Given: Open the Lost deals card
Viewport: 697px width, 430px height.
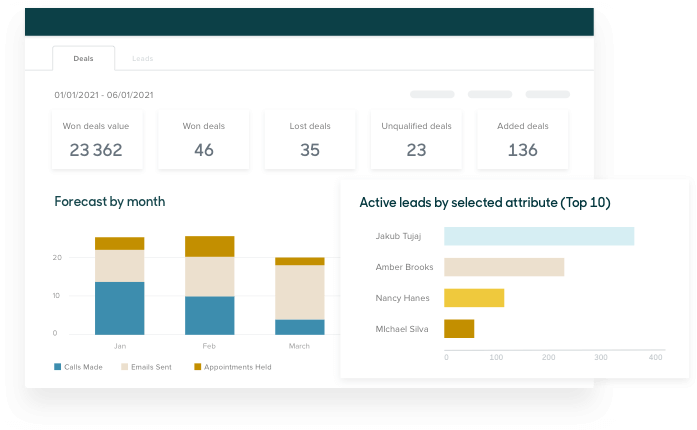Looking at the screenshot, I should pyautogui.click(x=310, y=140).
